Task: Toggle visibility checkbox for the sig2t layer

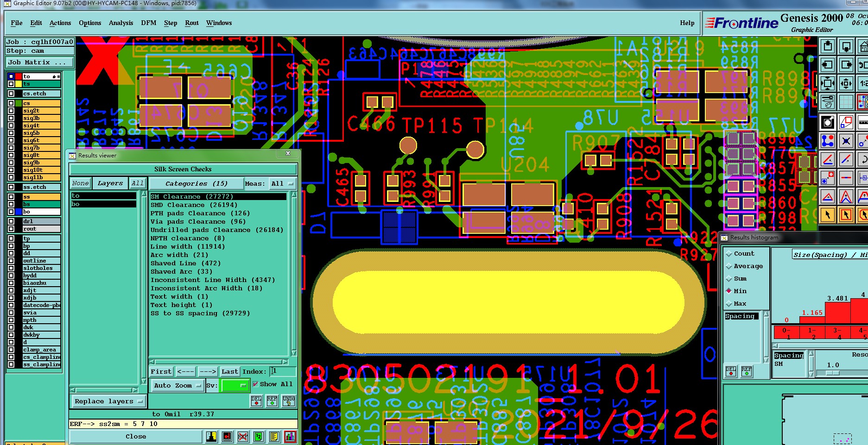Action: point(11,111)
